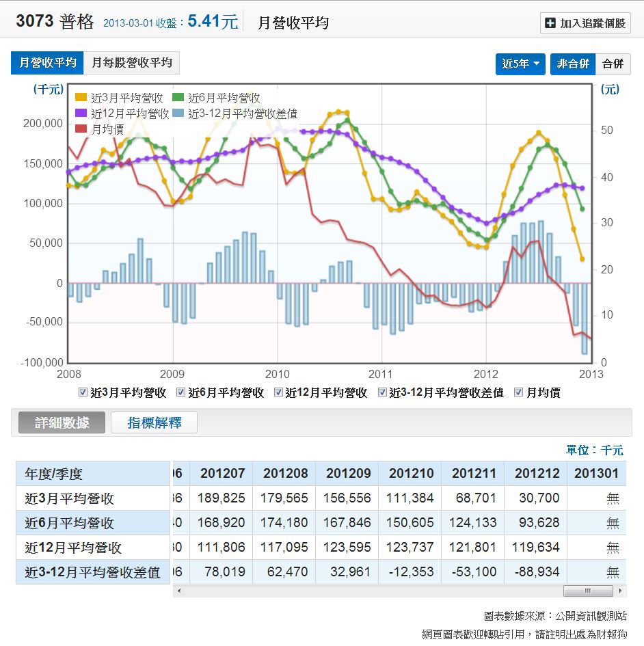644x646 pixels.
Task: Click cell value 168,920
Action: pos(222,522)
